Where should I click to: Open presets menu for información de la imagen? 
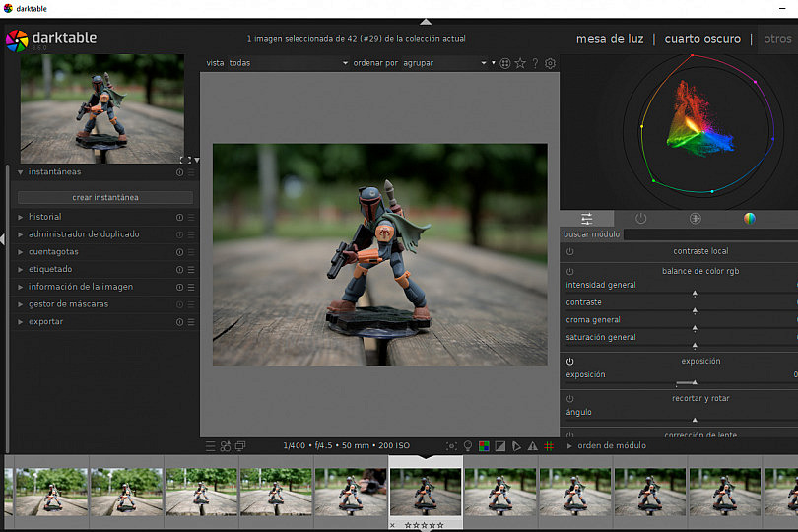191,287
